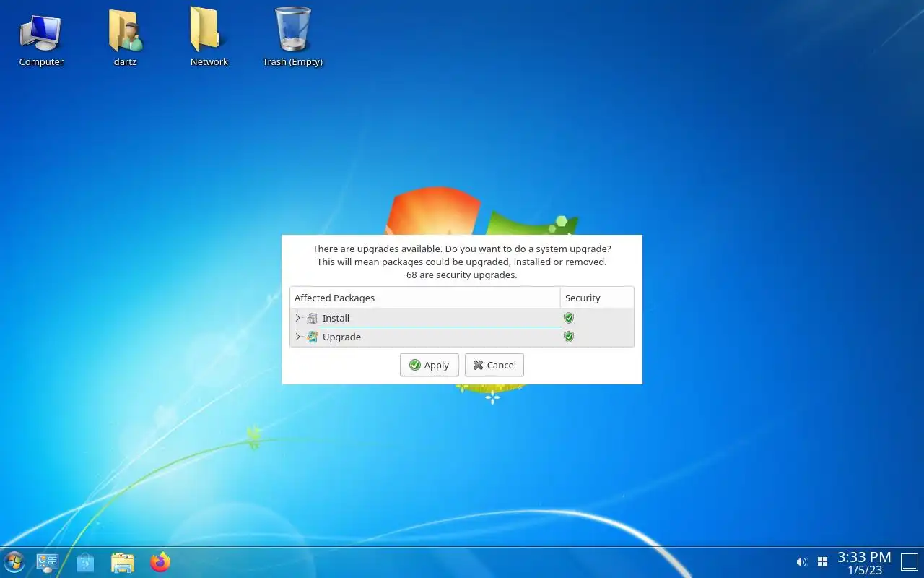Screen dimensions: 924x578
Task: Launch Firefox from the taskbar
Action: [x=160, y=562]
